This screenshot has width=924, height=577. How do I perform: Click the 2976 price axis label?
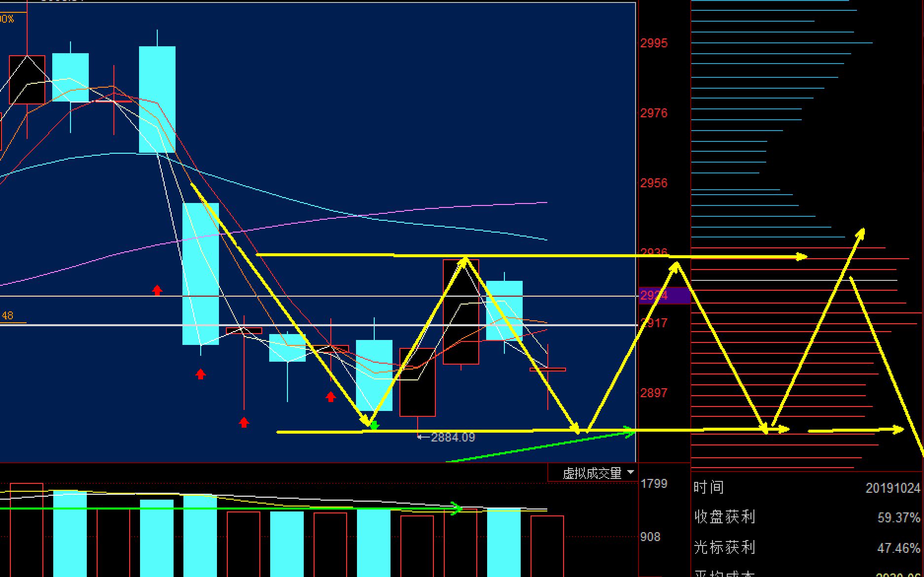654,113
